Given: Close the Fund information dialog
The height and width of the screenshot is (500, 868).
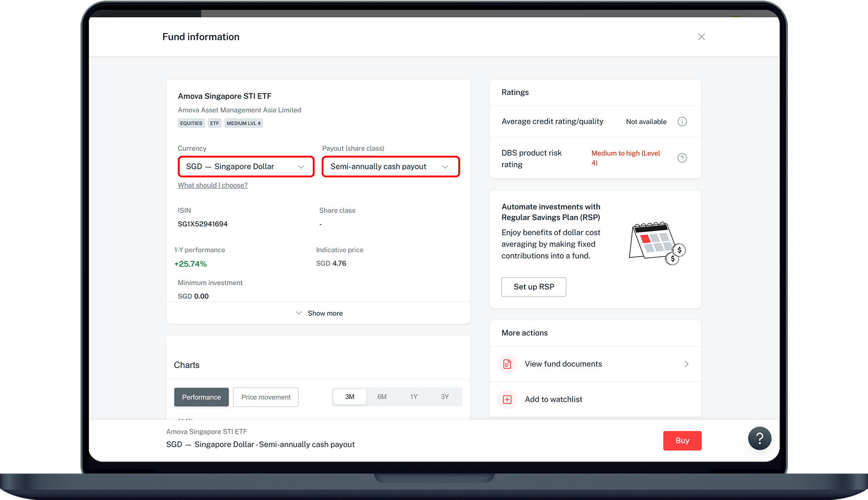Looking at the screenshot, I should [701, 37].
